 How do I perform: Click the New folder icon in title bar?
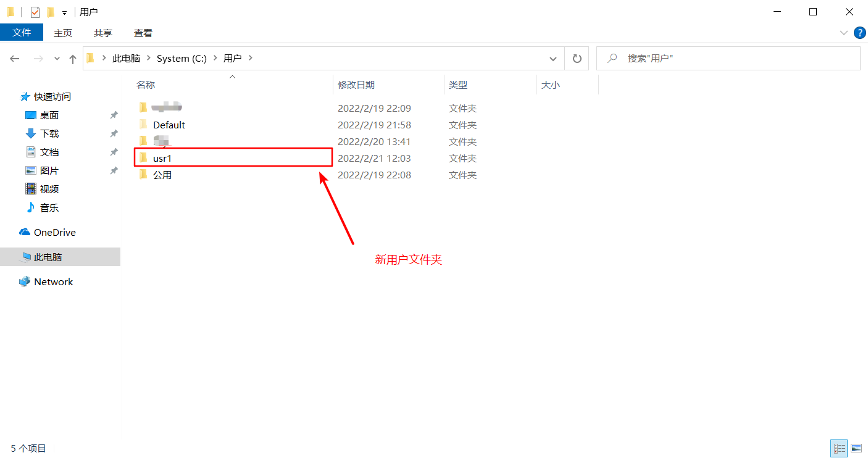tap(51, 12)
